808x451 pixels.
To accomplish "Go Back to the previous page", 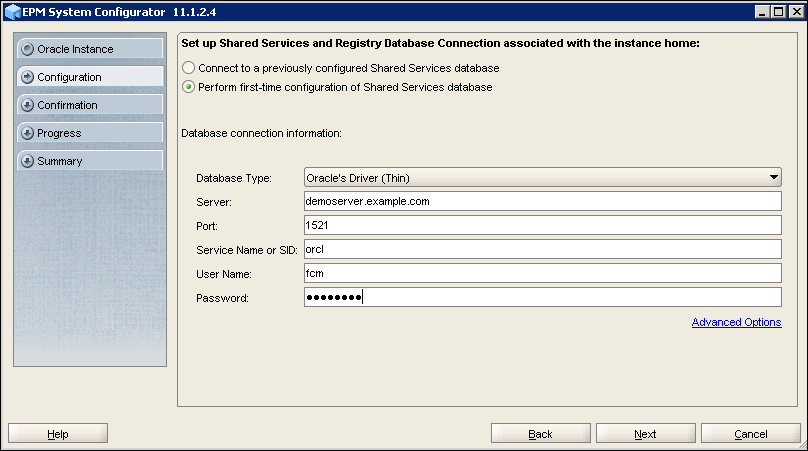I will tap(541, 433).
